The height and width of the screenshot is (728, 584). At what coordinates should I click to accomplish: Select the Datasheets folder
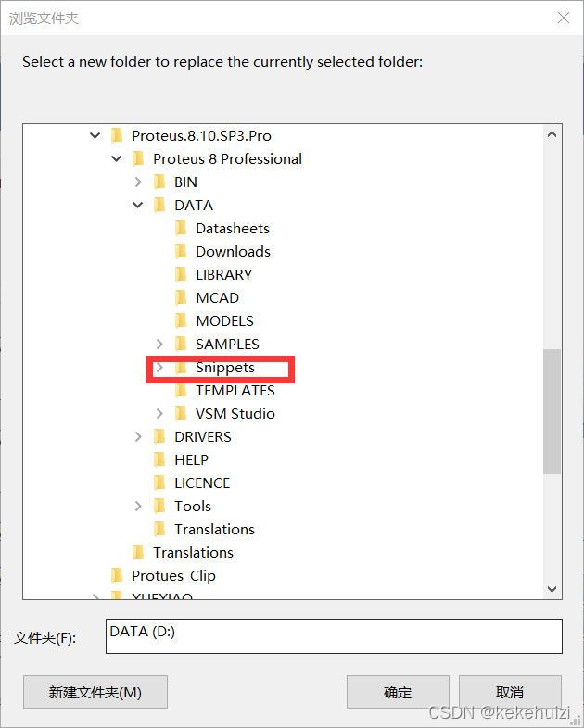click(x=233, y=228)
